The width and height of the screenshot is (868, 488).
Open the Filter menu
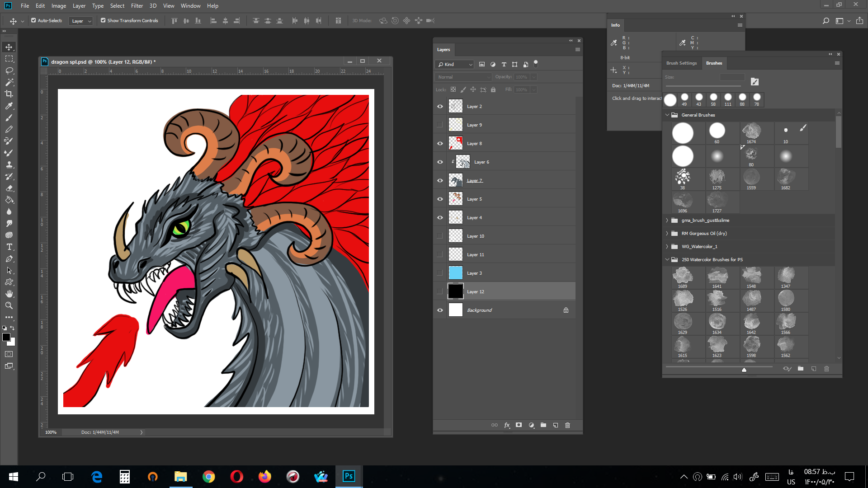pos(137,6)
